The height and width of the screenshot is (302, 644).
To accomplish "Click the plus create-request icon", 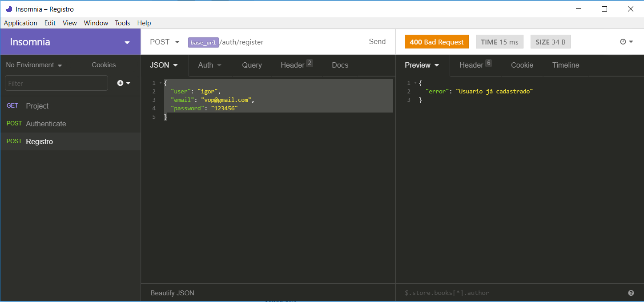I will point(120,83).
